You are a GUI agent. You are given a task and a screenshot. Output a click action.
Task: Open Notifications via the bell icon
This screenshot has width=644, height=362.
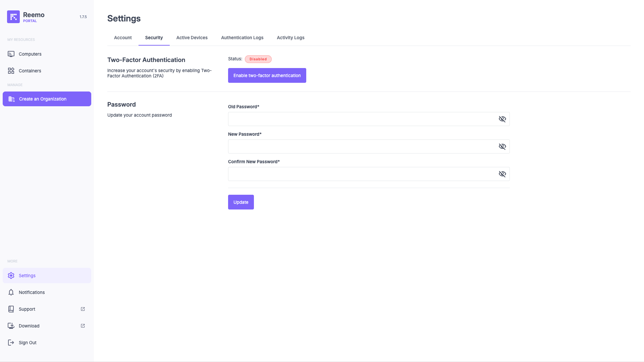(11, 292)
